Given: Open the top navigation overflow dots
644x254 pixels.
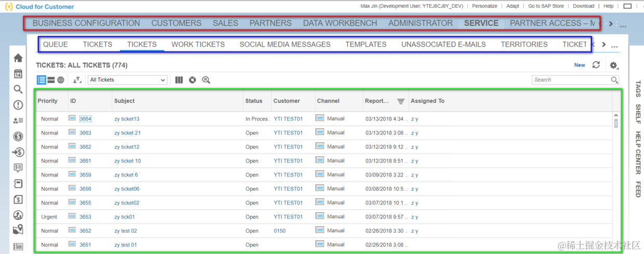Looking at the screenshot, I should 623,26.
